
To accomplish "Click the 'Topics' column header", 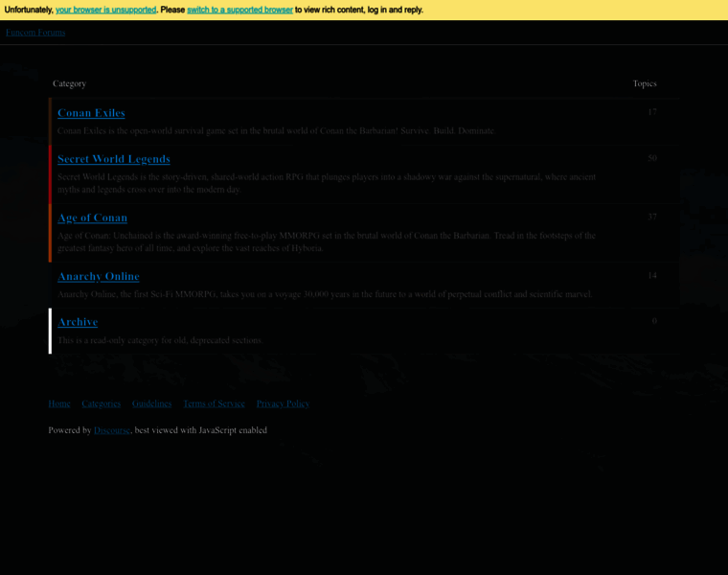I will pos(645,83).
